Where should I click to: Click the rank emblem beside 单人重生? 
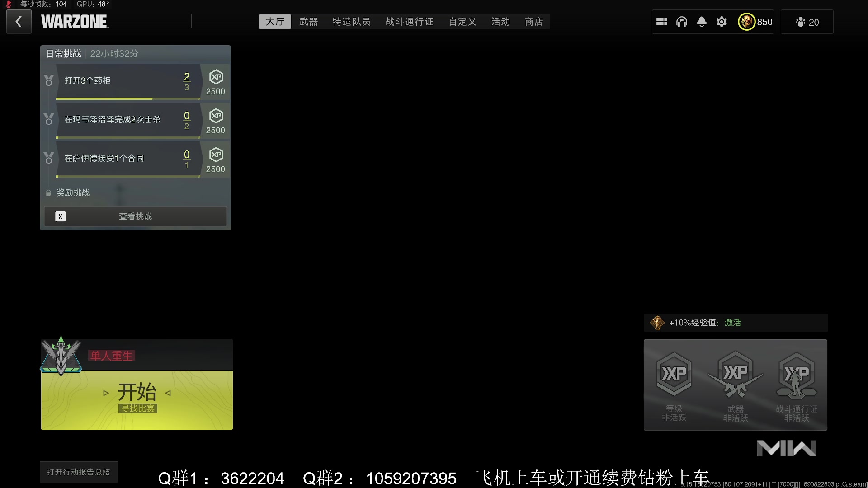[61, 356]
